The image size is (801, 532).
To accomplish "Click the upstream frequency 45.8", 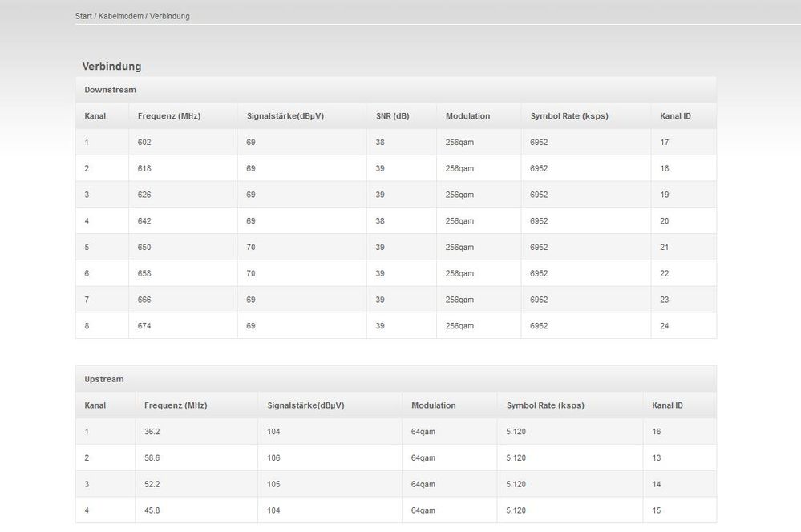I will tap(152, 510).
